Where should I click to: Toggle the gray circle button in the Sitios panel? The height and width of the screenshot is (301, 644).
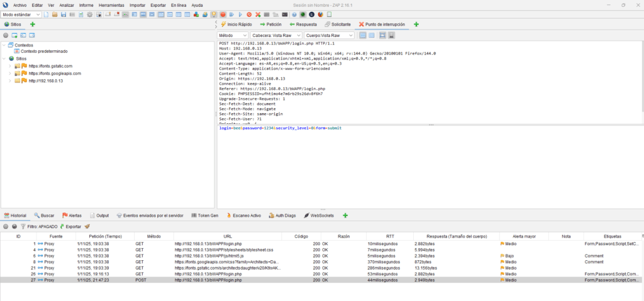[6, 35]
